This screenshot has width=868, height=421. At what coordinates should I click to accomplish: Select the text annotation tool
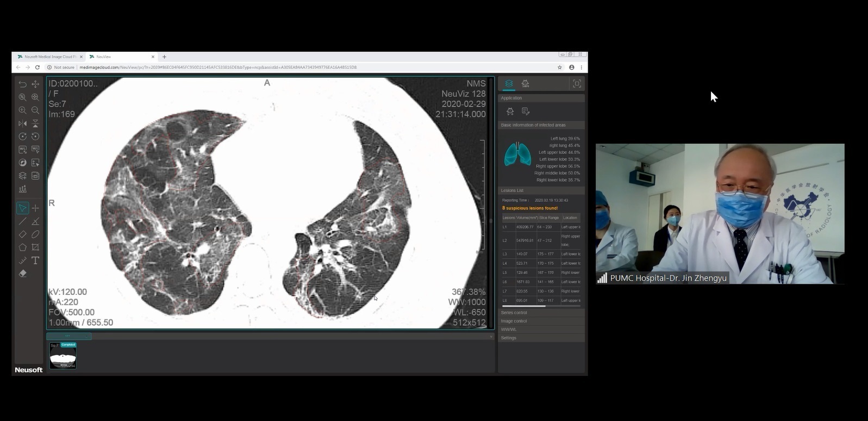point(35,261)
